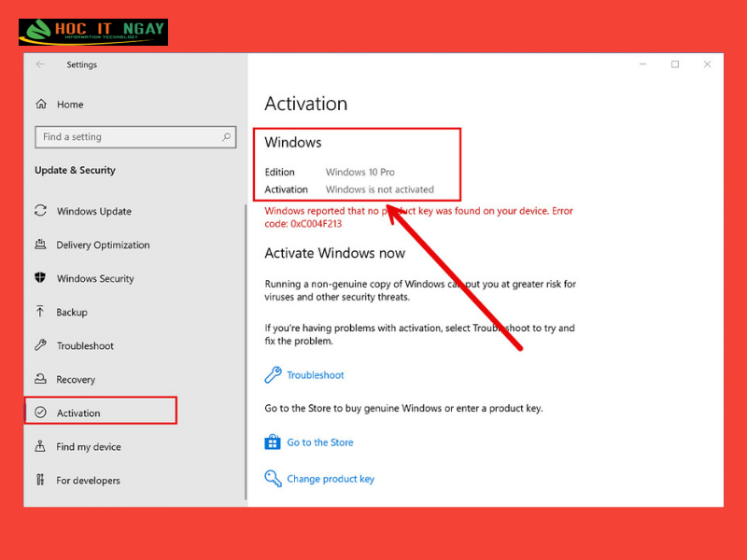Click the sidebar vertical scrollbar
Image resolution: width=747 pixels, height=560 pixels.
click(246, 352)
